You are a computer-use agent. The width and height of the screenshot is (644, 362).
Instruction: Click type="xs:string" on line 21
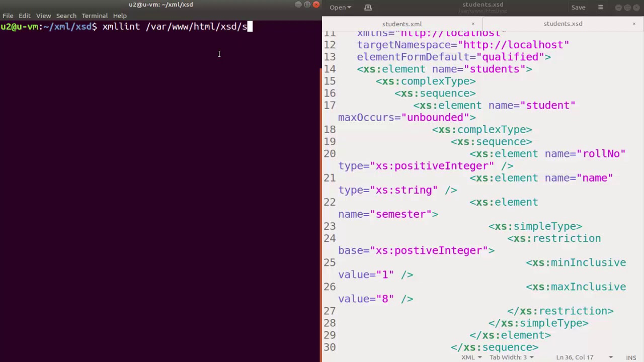pyautogui.click(x=388, y=190)
